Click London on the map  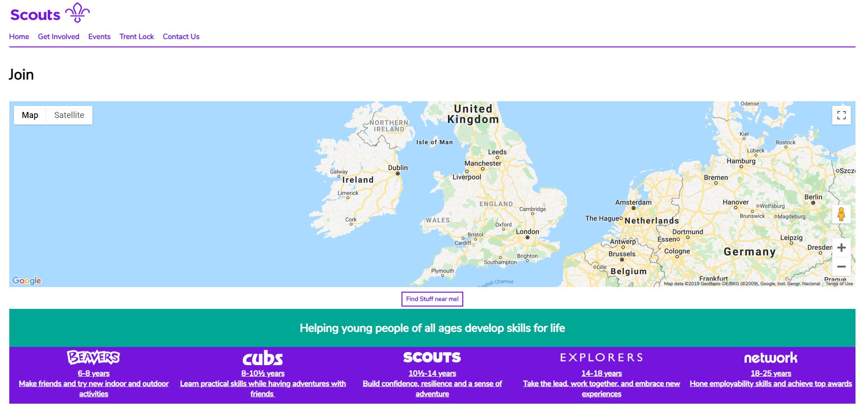(528, 232)
